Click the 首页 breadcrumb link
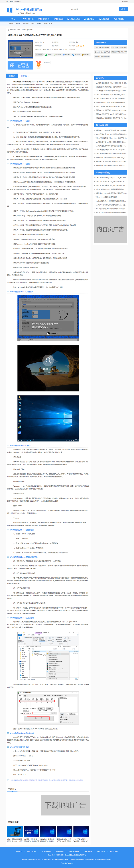 [x=19, y=30]
